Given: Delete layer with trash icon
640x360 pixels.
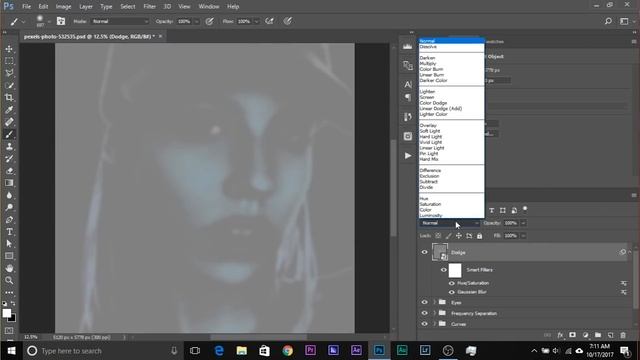Looking at the screenshot, I should pyautogui.click(x=623, y=335).
